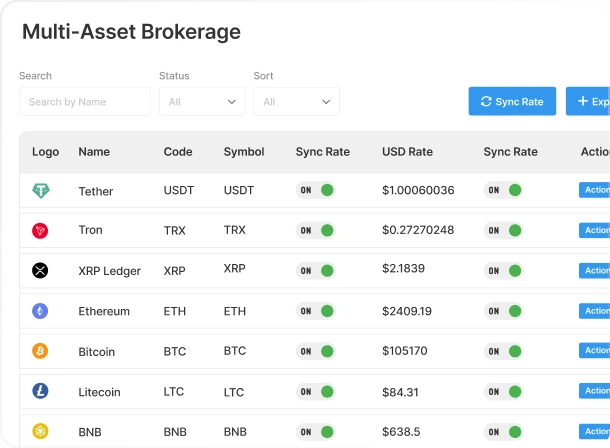Toggle Tron's first Sync Rate switch
Image resolution: width=610 pixels, height=448 pixels.
click(x=316, y=230)
